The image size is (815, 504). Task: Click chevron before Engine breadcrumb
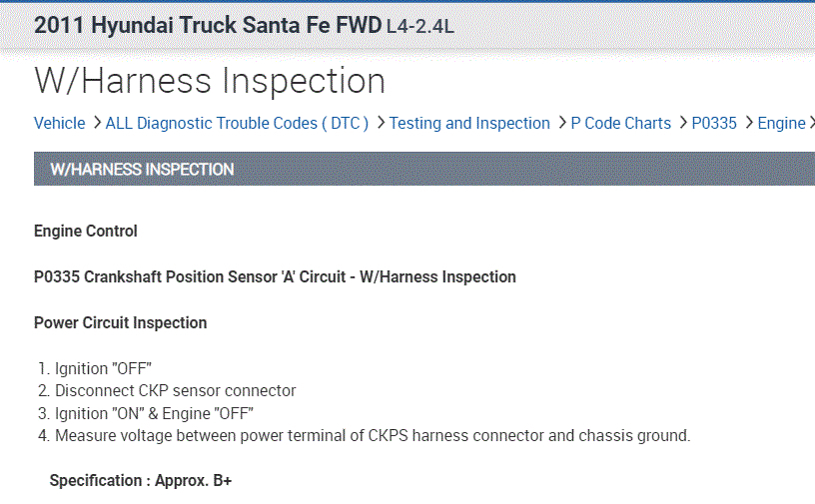[749, 123]
